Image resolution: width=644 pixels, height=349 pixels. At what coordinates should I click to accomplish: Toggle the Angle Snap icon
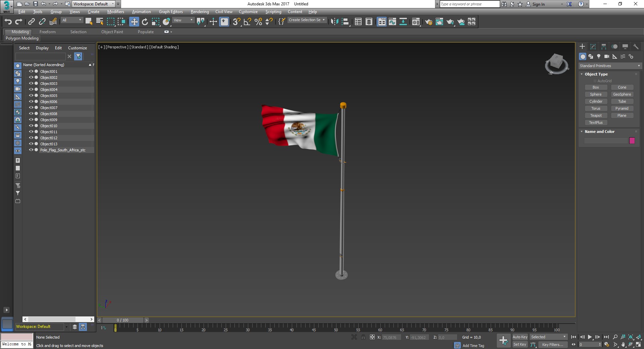(x=248, y=22)
